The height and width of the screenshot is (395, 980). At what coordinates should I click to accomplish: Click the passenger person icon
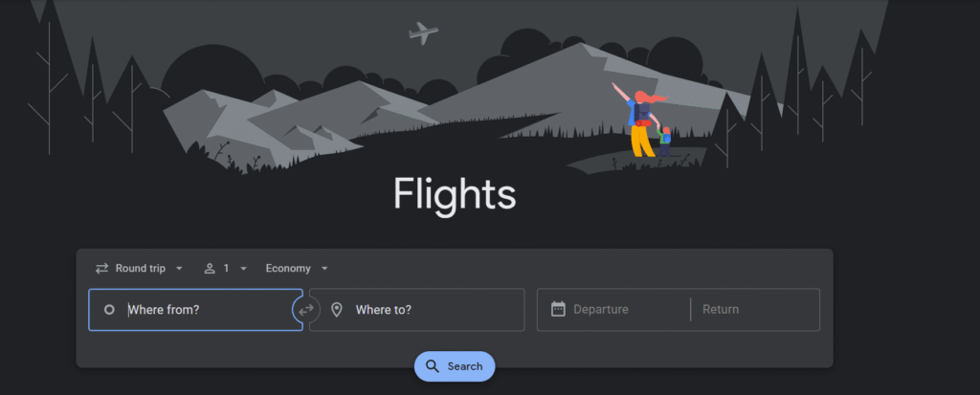(210, 269)
